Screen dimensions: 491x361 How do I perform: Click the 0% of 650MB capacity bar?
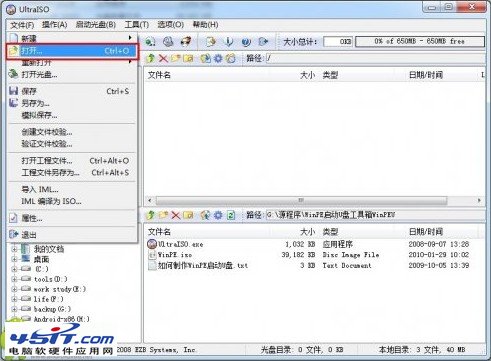tap(420, 41)
